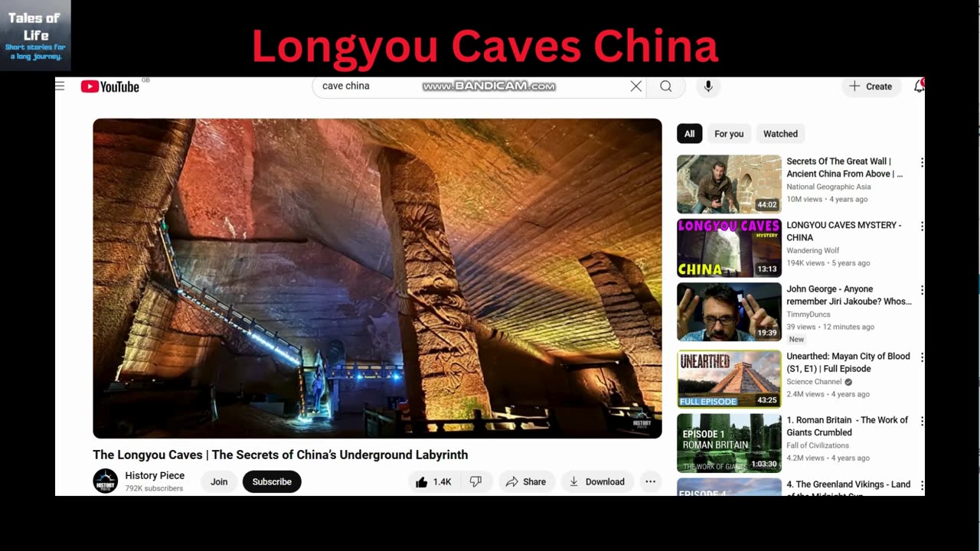
Task: Click the Tales of Life logo
Action: (x=35, y=35)
